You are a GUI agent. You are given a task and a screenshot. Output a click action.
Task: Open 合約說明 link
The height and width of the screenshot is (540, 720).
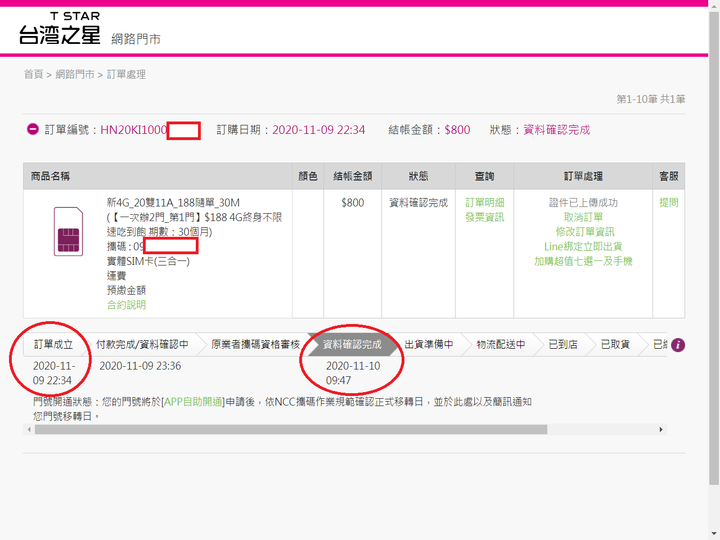[x=126, y=305]
